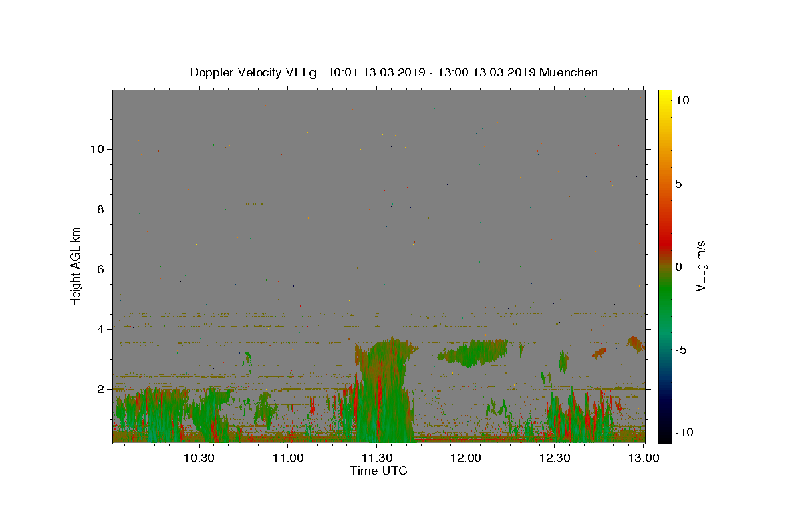
Task: Click the colorbar value 0
Action: tap(678, 267)
